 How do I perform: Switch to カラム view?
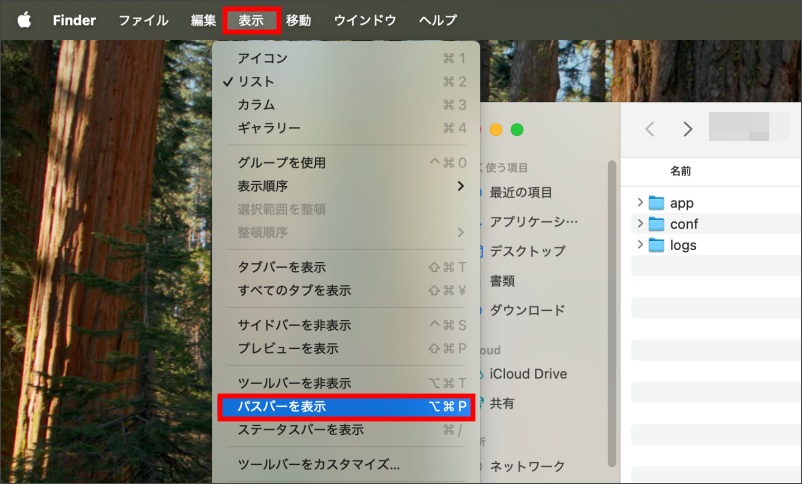coord(346,104)
